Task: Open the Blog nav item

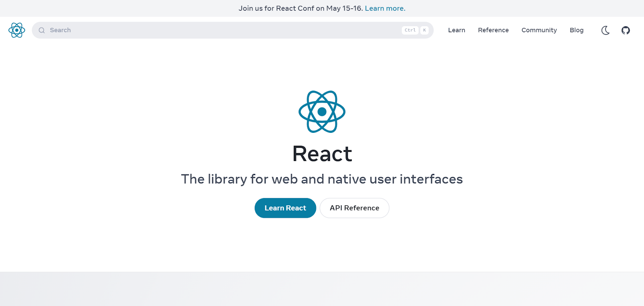Action: tap(576, 30)
